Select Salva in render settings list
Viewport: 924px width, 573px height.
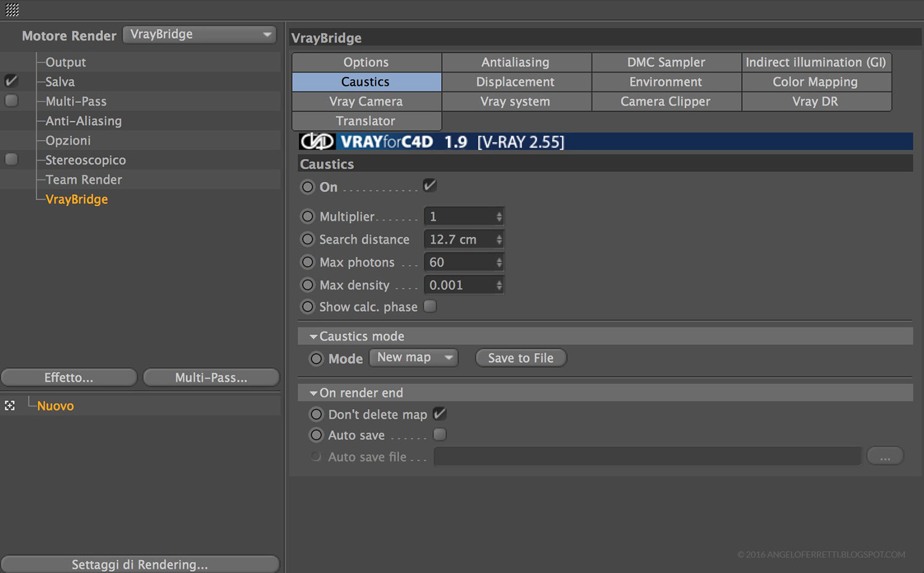click(60, 82)
